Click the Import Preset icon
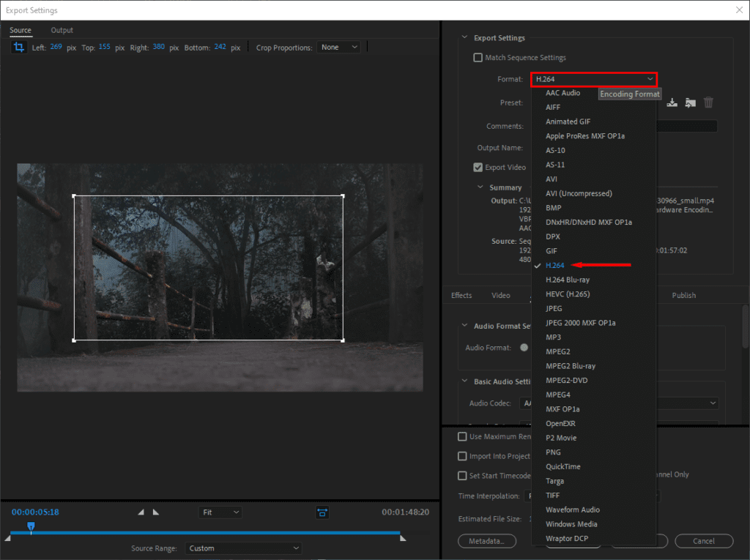Viewport: 750px width, 560px height. pos(690,103)
